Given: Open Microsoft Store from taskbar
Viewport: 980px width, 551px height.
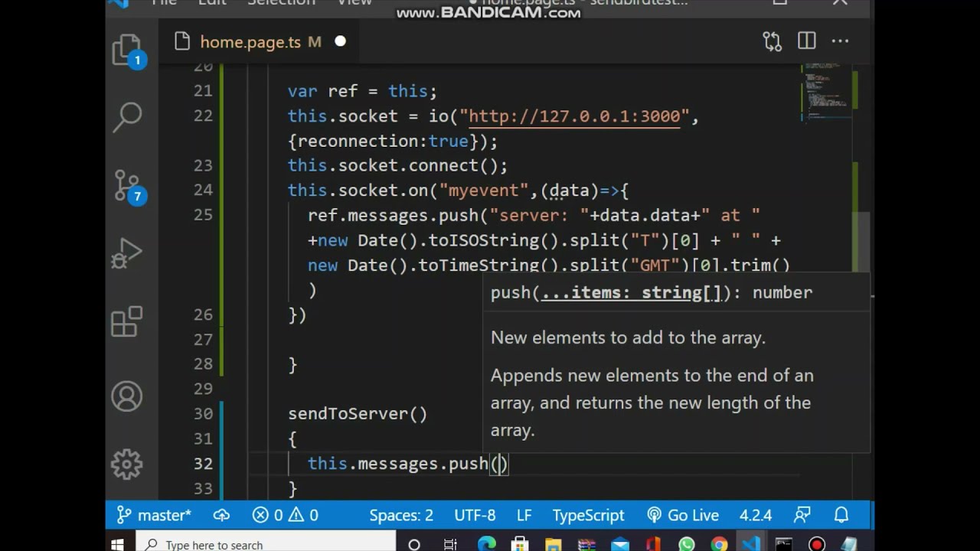Looking at the screenshot, I should coord(520,545).
